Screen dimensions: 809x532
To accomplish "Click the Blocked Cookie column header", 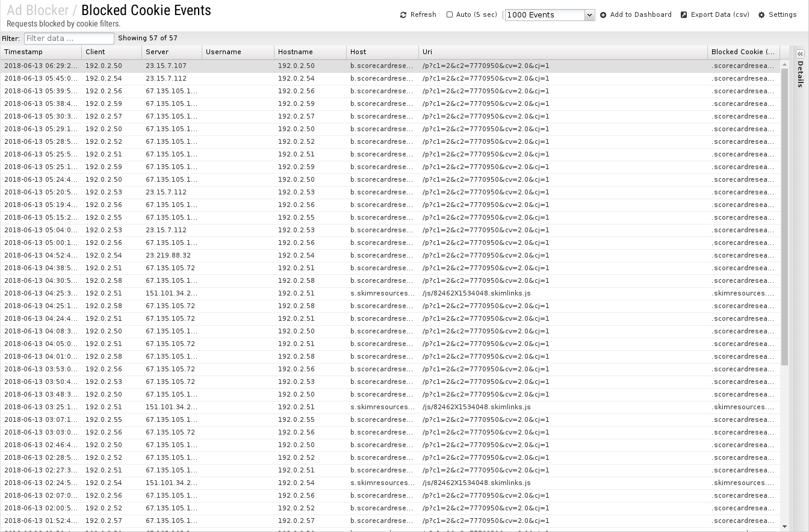I will 743,52.
